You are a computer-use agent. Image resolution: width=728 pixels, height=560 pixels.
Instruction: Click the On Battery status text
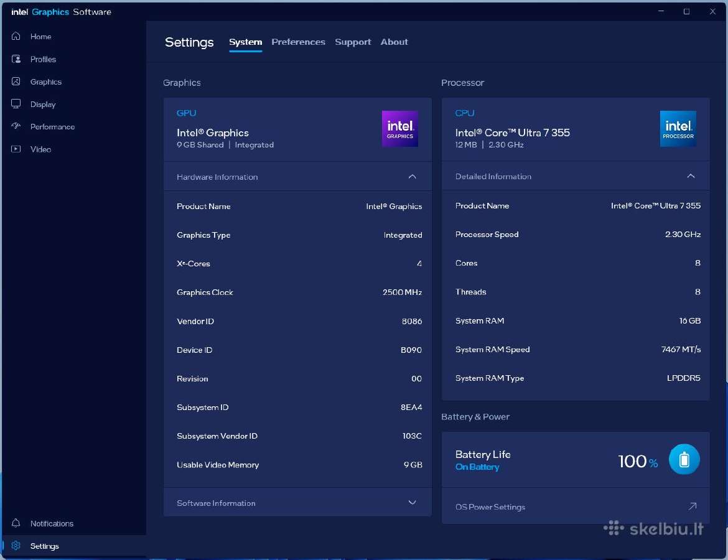(477, 467)
